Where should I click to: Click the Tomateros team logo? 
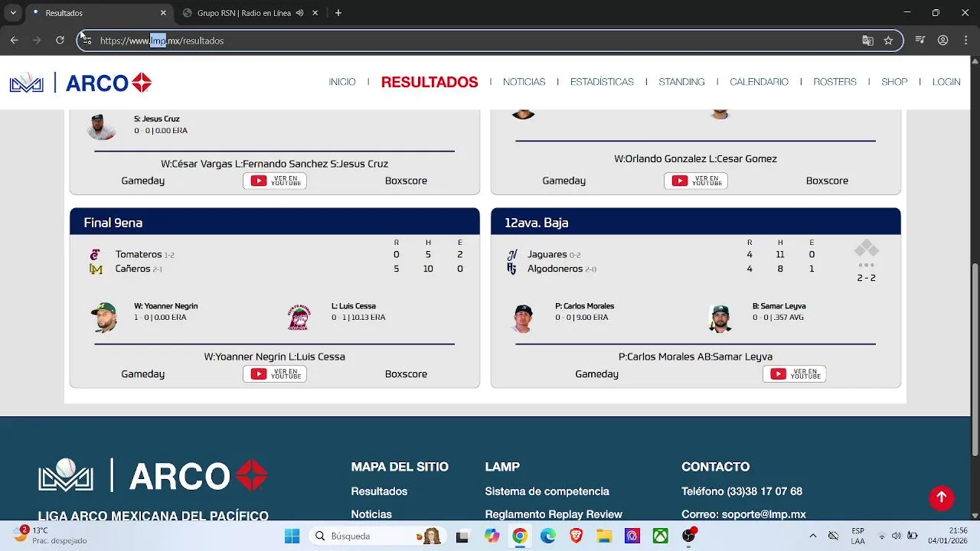[x=96, y=255]
